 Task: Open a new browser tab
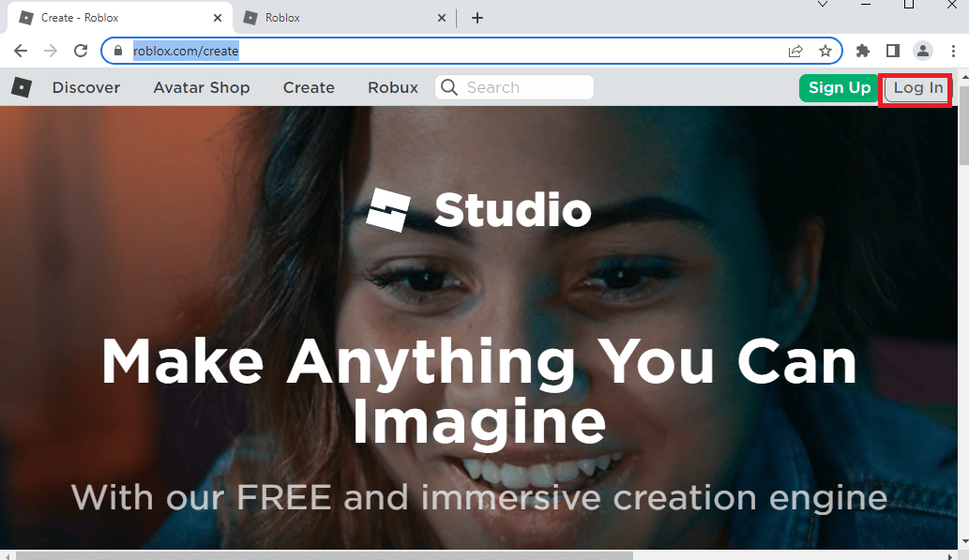[x=477, y=18]
